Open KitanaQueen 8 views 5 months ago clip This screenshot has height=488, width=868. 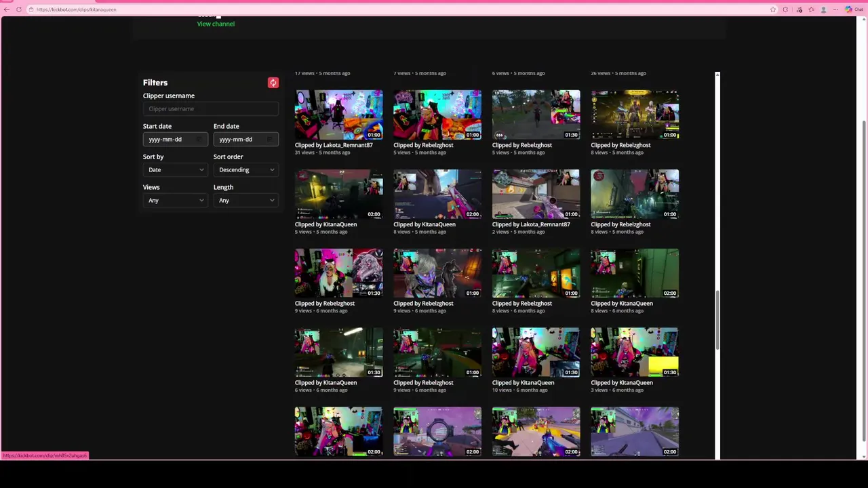[x=437, y=194]
